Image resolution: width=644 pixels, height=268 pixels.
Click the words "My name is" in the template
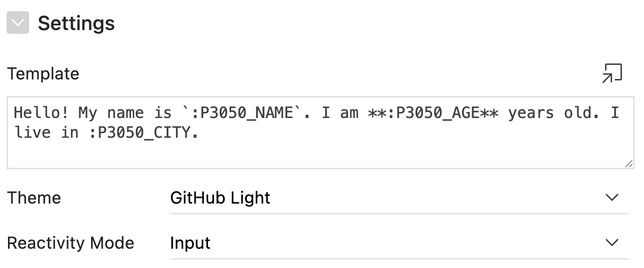pos(125,113)
